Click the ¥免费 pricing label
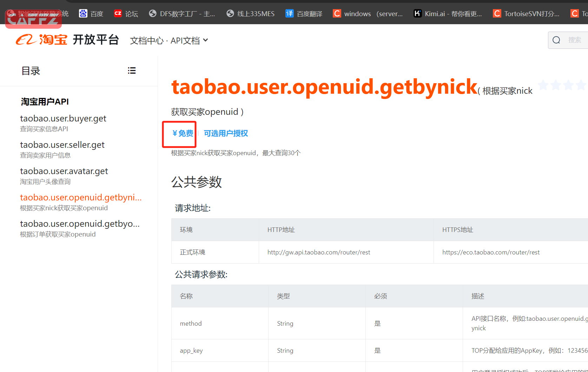Image resolution: width=588 pixels, height=372 pixels. (x=183, y=133)
